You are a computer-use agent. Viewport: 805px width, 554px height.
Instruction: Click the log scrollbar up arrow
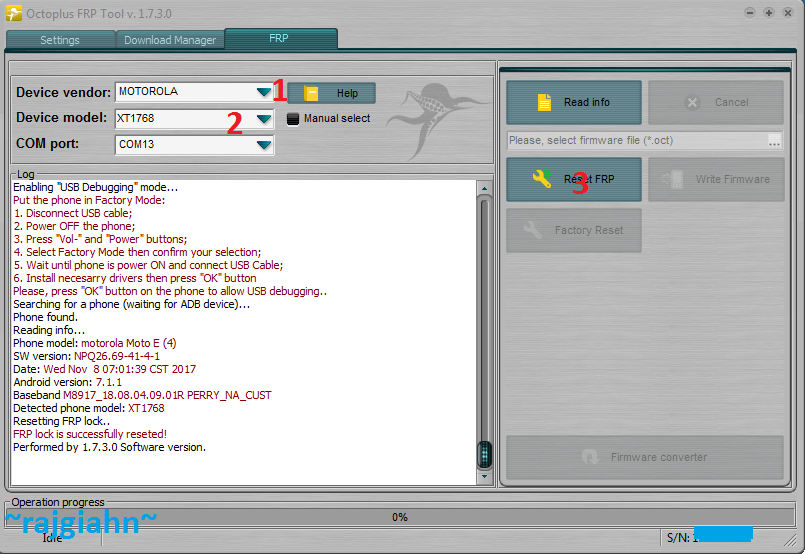(484, 188)
